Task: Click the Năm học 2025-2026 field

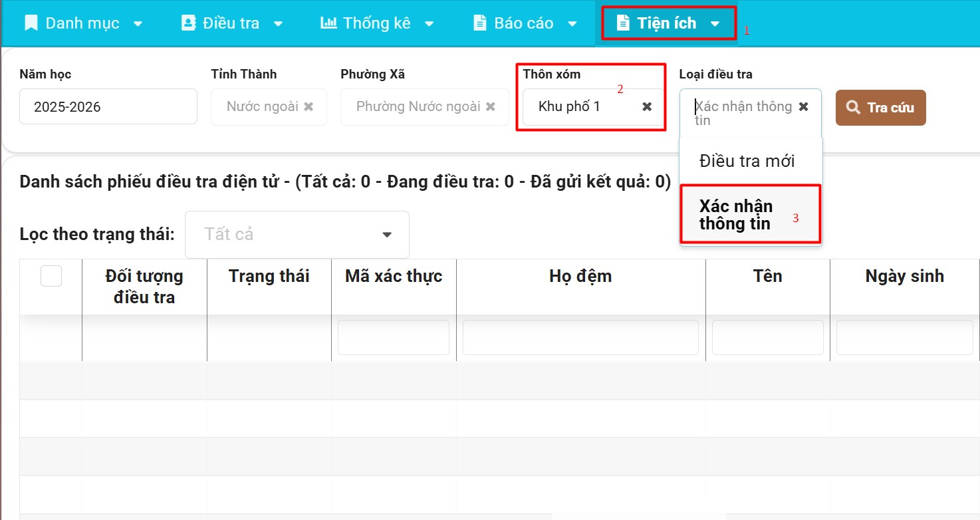Action: click(108, 107)
